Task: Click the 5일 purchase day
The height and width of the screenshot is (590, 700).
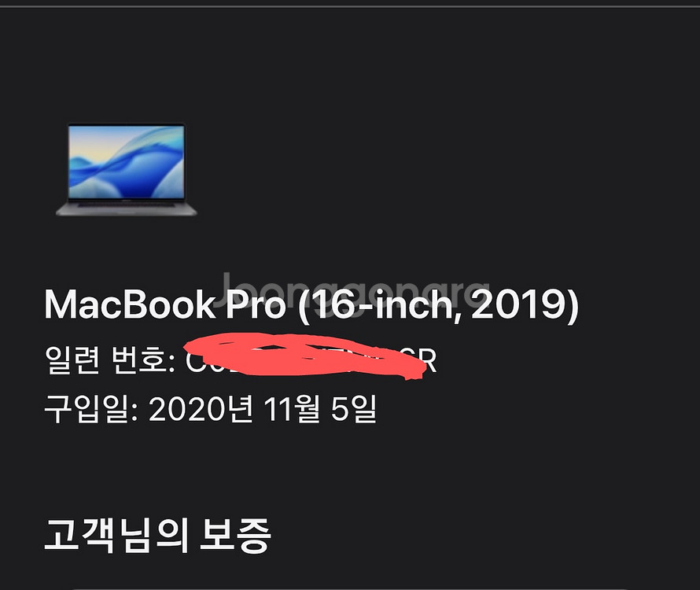Action: tap(354, 408)
